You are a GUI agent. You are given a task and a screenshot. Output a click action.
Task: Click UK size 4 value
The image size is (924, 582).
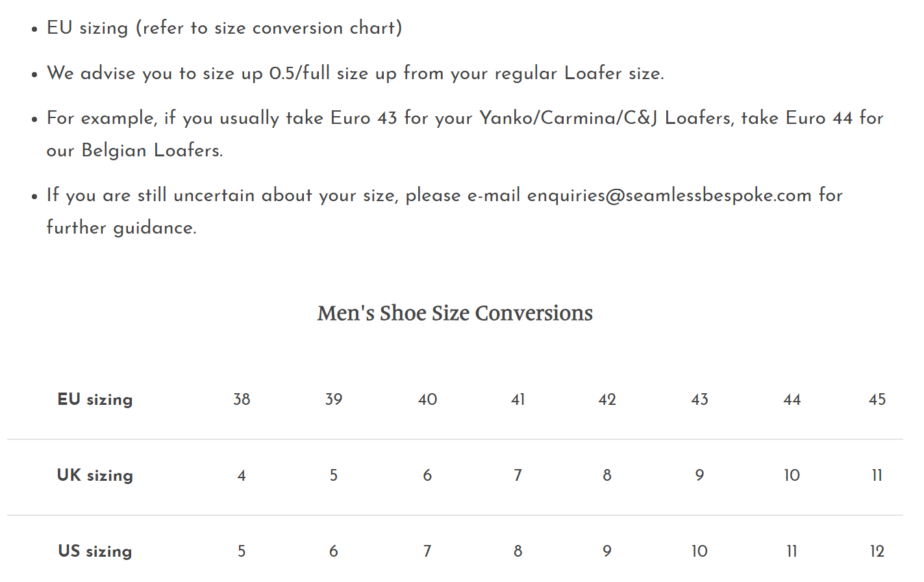click(x=242, y=476)
